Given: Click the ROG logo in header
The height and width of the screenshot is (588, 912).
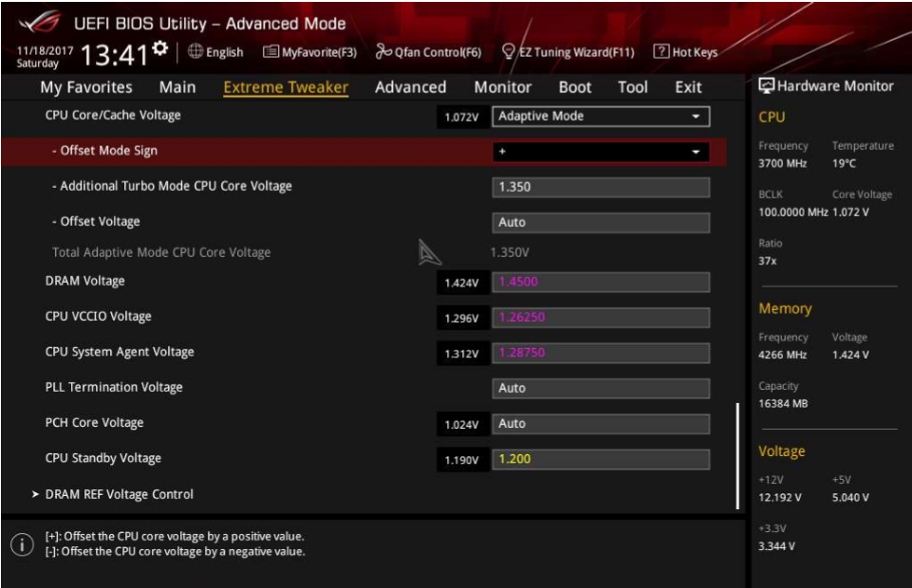Looking at the screenshot, I should [x=40, y=23].
